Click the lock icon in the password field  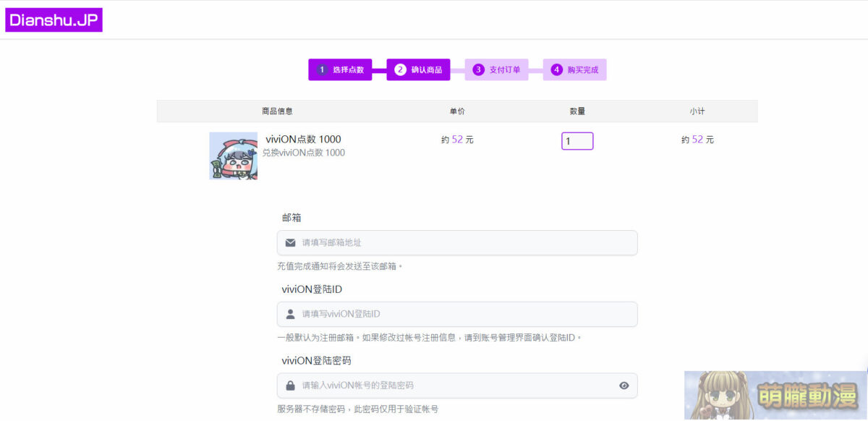292,386
